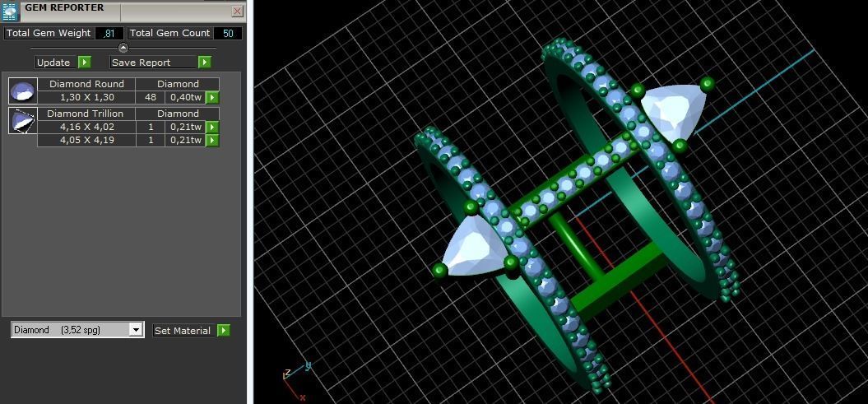Click the 'Diamond Round' cell
868x404 pixels.
coord(86,84)
